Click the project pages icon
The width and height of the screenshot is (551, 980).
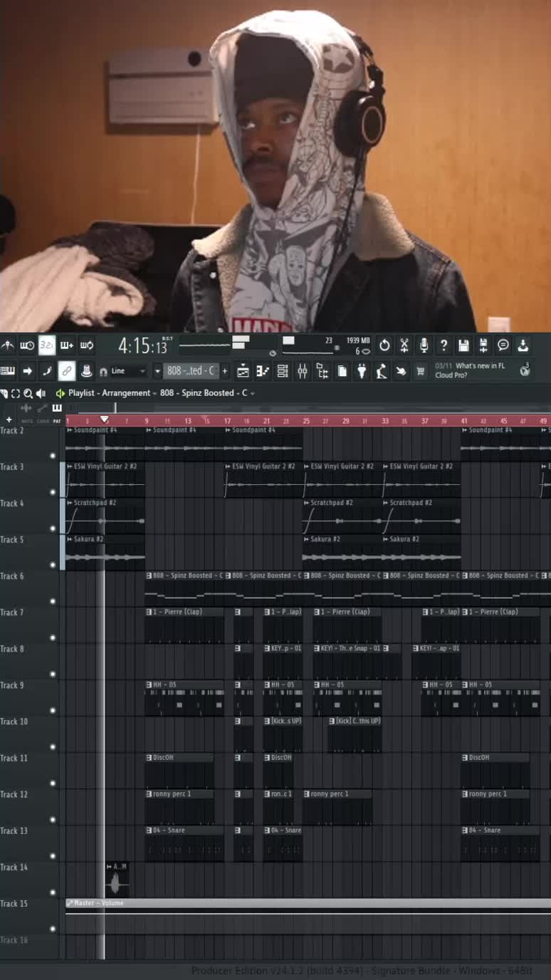(342, 370)
